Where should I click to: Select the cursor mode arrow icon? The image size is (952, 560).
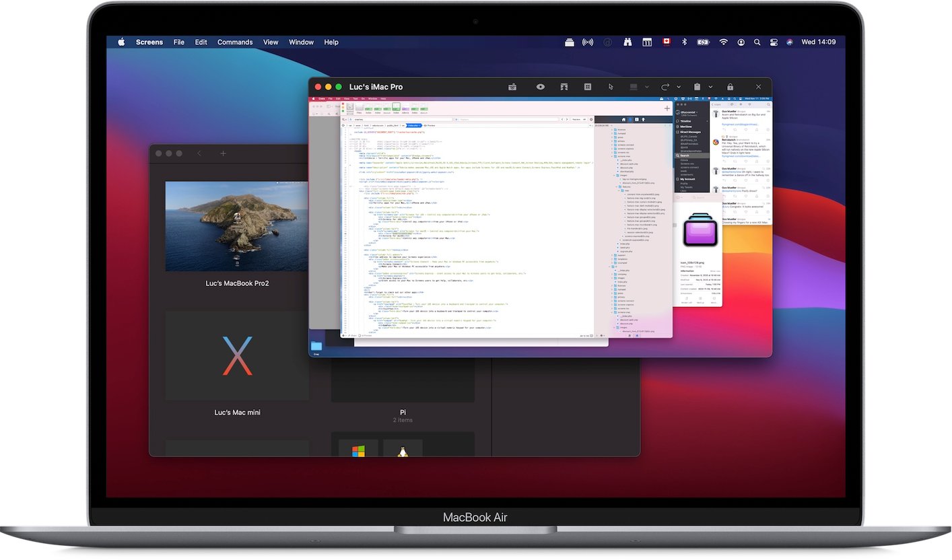tap(611, 87)
